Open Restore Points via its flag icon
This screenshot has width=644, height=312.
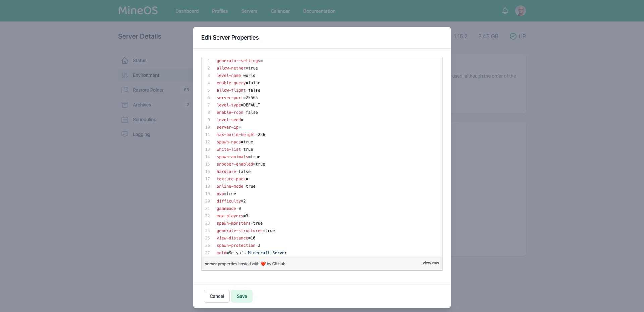click(125, 90)
